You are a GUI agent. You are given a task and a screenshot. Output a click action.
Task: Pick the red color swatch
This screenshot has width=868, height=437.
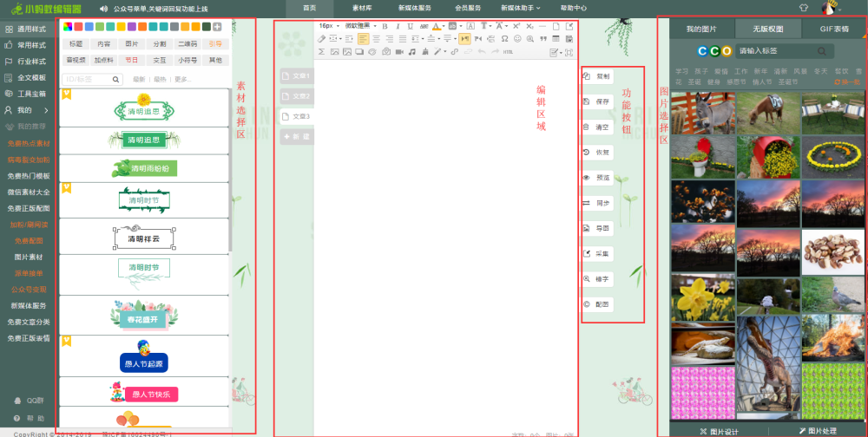pos(79,27)
